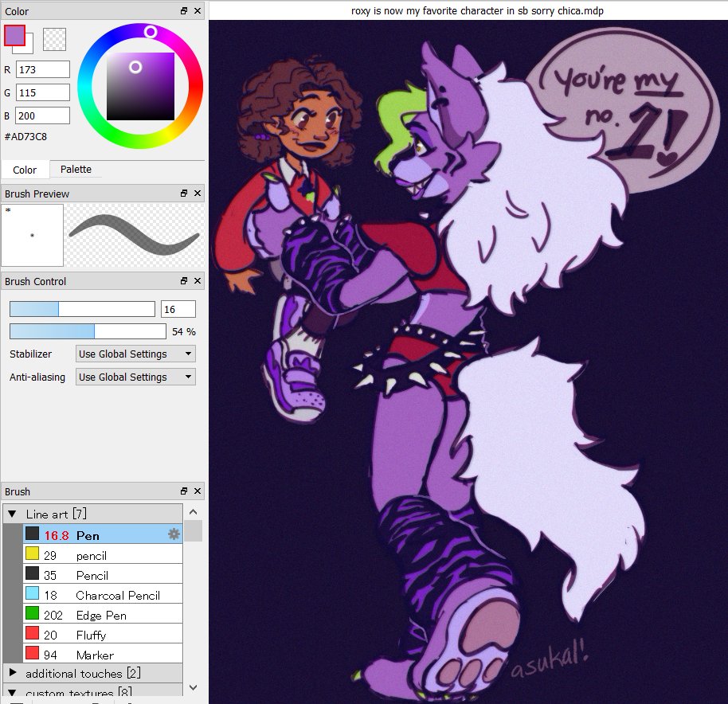Select the Fluffy brush
Screen dimensions: 728x704
pos(103,635)
